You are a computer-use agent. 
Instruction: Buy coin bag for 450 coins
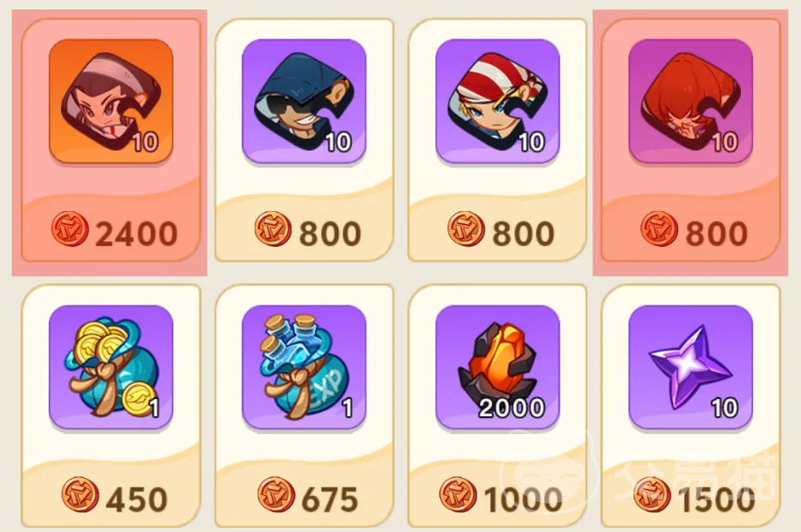point(137,499)
